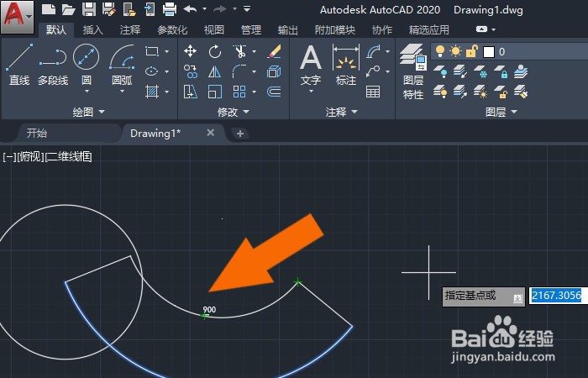Click the Scale tool icon

215,92
